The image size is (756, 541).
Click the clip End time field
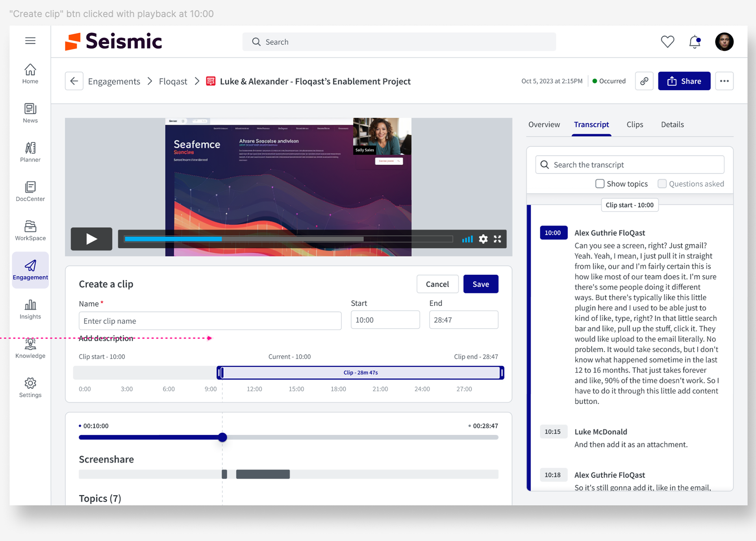(x=463, y=320)
